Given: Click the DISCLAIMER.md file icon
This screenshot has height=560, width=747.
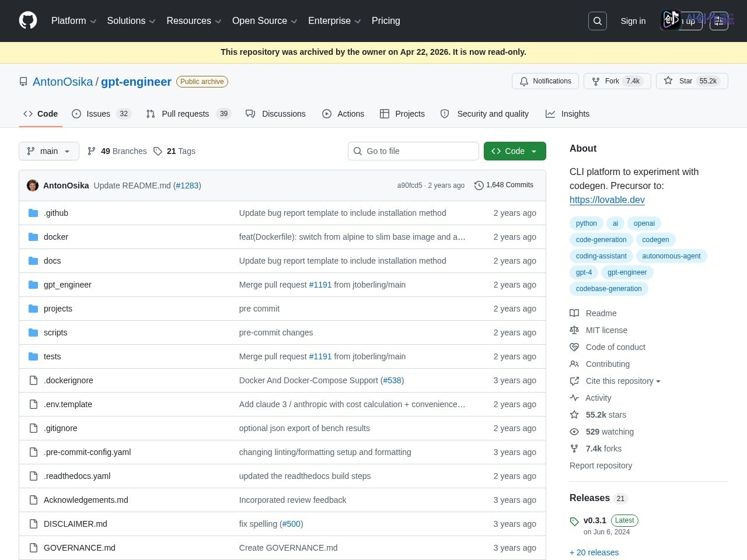Looking at the screenshot, I should click(33, 524).
